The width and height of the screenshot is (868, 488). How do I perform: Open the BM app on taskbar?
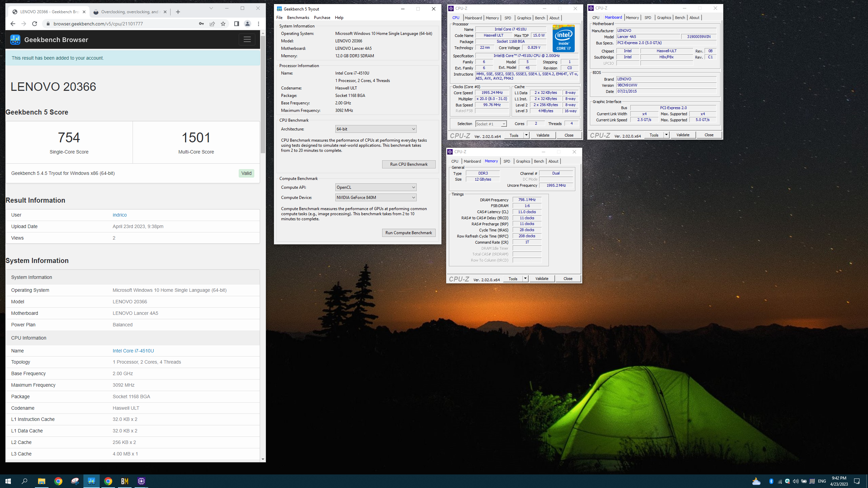(x=125, y=481)
